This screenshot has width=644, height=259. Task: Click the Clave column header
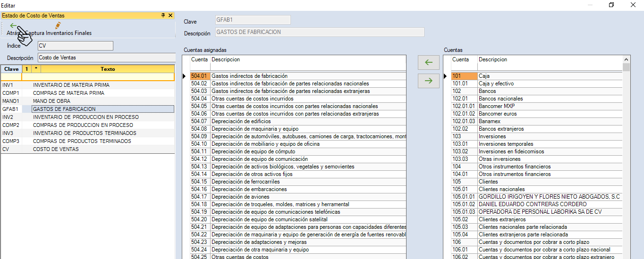tap(11, 69)
